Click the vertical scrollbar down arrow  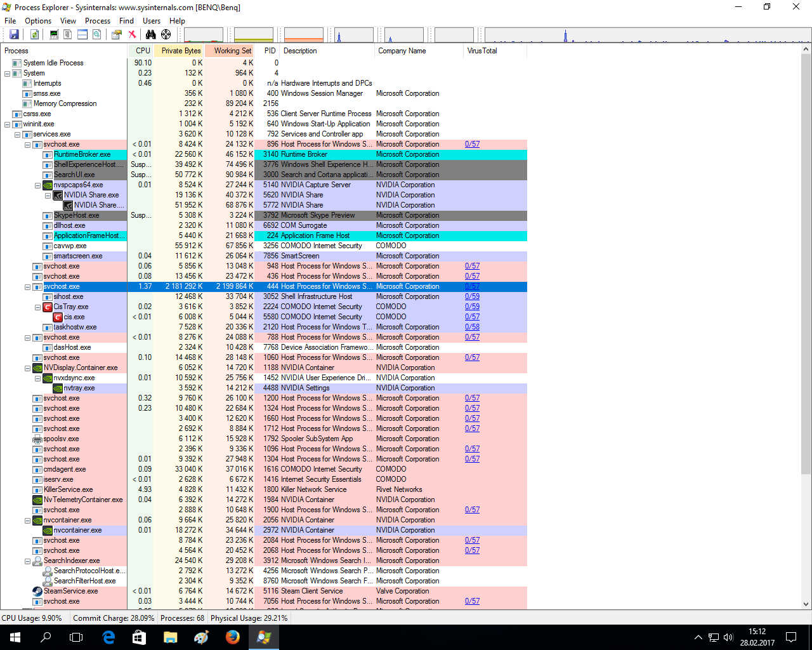pyautogui.click(x=806, y=604)
